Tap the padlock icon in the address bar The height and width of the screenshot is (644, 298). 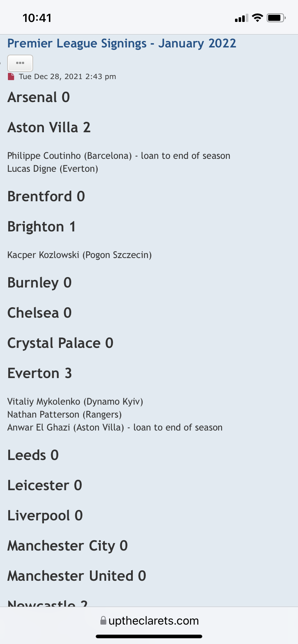pos(103,621)
